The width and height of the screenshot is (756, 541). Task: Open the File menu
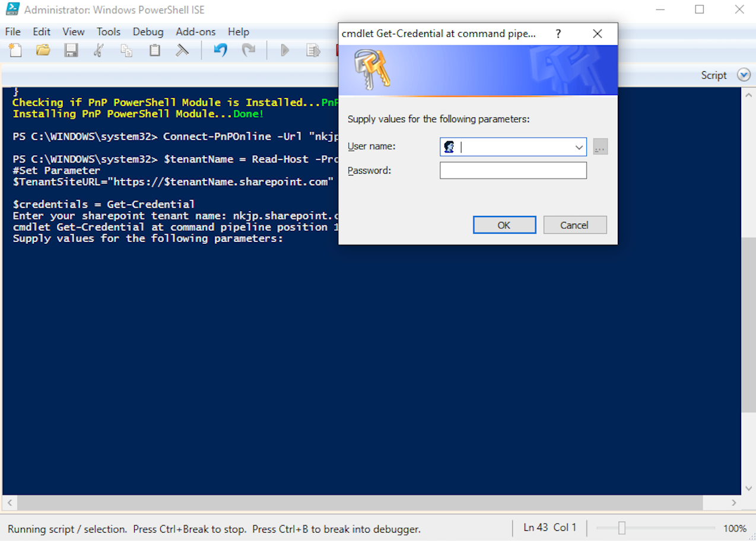[12, 32]
